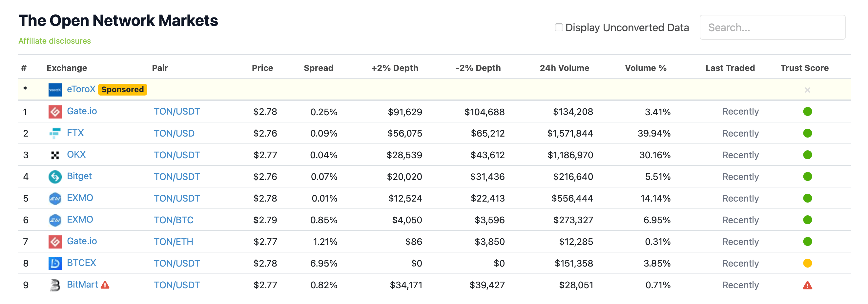Click the Sponsored badge next to eToroX
Image resolution: width=868 pixels, height=304 pixels.
122,90
